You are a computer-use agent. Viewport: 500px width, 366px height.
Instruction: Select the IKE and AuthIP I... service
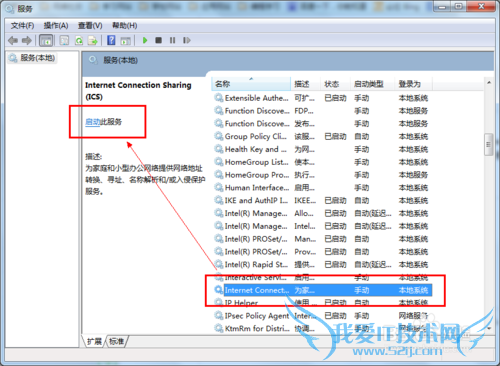322,200
